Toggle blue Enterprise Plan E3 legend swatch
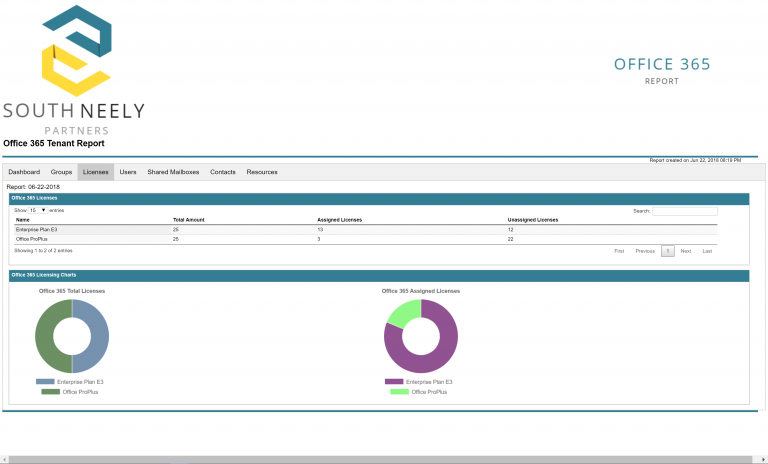 [x=45, y=382]
